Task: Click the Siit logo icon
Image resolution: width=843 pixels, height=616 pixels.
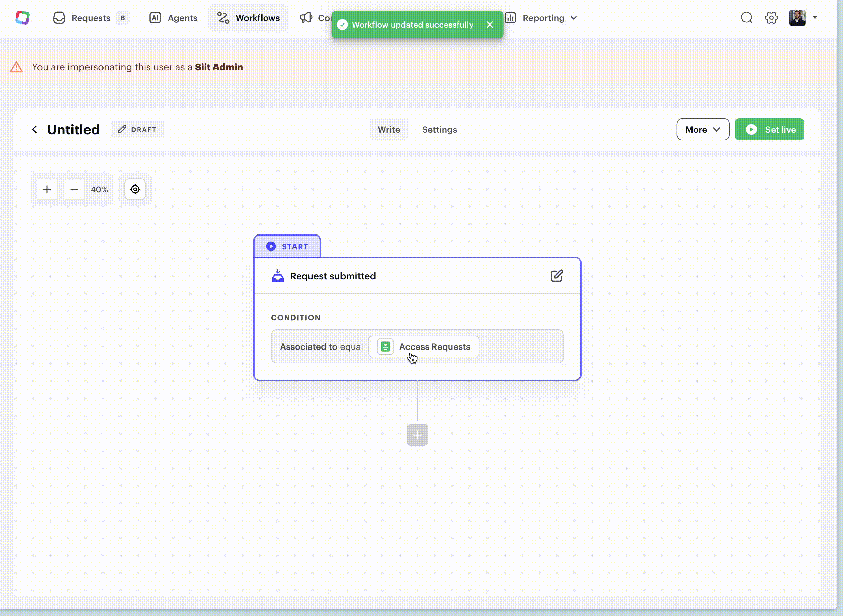Action: point(23,17)
